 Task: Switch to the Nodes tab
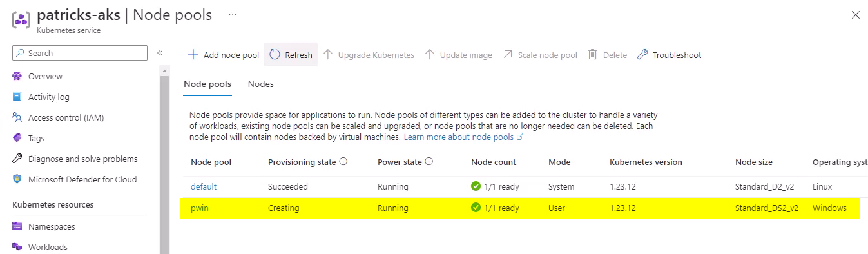pyautogui.click(x=260, y=84)
